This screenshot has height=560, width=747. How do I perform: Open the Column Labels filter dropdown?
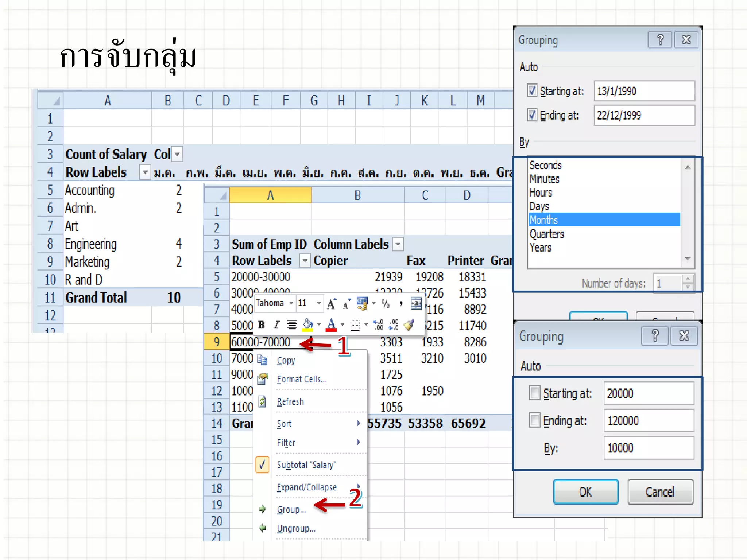point(398,244)
